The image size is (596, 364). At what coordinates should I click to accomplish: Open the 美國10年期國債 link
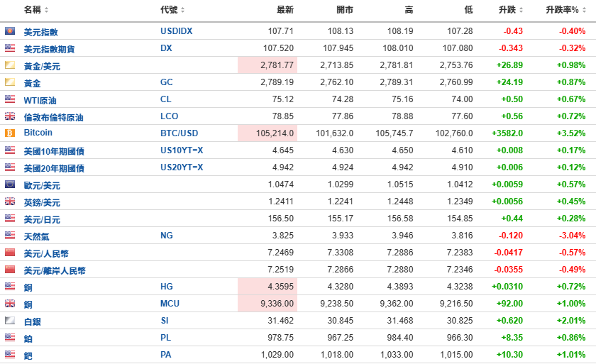[x=54, y=151]
